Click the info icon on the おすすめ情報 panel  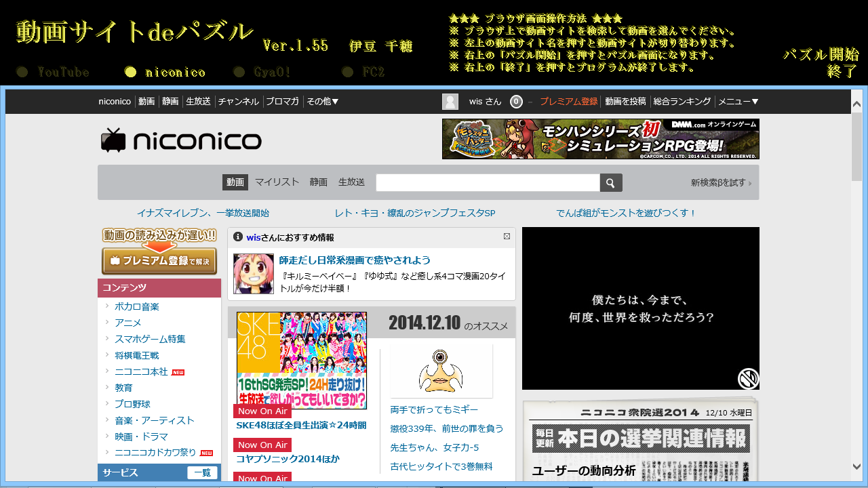(237, 237)
